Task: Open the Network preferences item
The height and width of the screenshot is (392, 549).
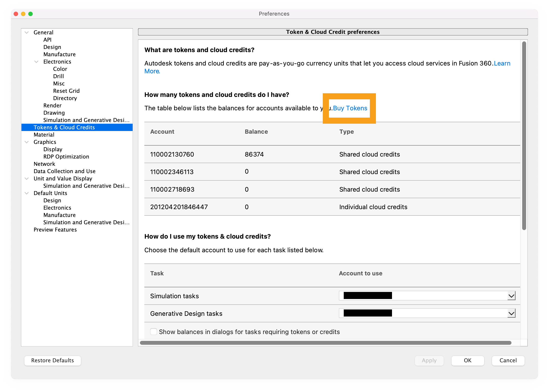Action: pyautogui.click(x=44, y=164)
